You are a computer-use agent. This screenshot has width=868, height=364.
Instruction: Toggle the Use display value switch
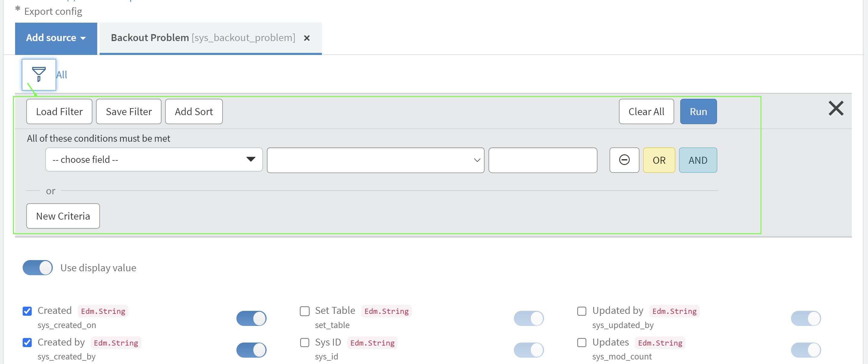[38, 268]
